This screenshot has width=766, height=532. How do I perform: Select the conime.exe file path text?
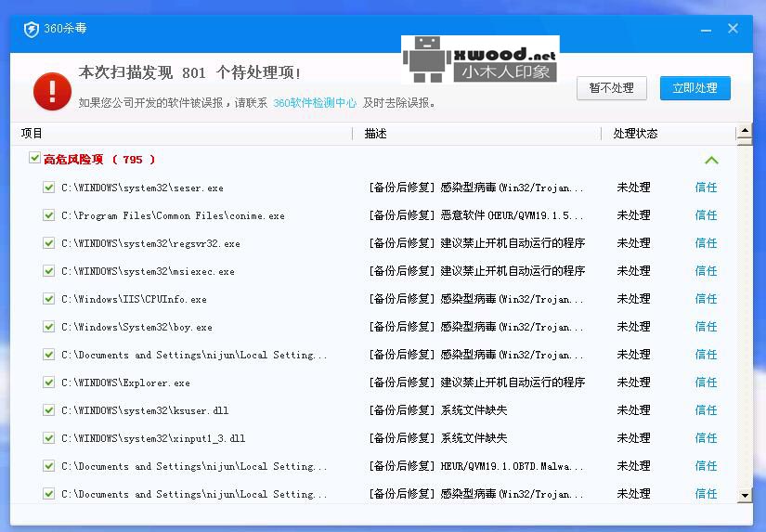173,215
